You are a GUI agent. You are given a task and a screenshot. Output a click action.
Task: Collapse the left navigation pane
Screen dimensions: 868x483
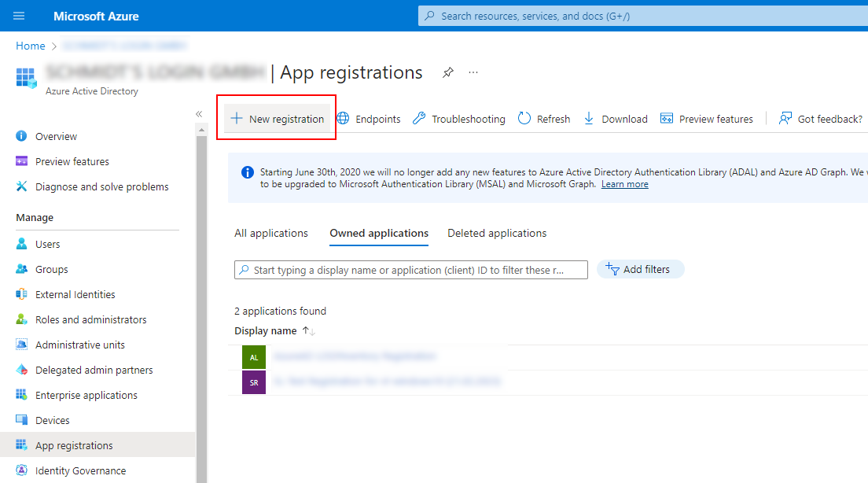click(199, 114)
